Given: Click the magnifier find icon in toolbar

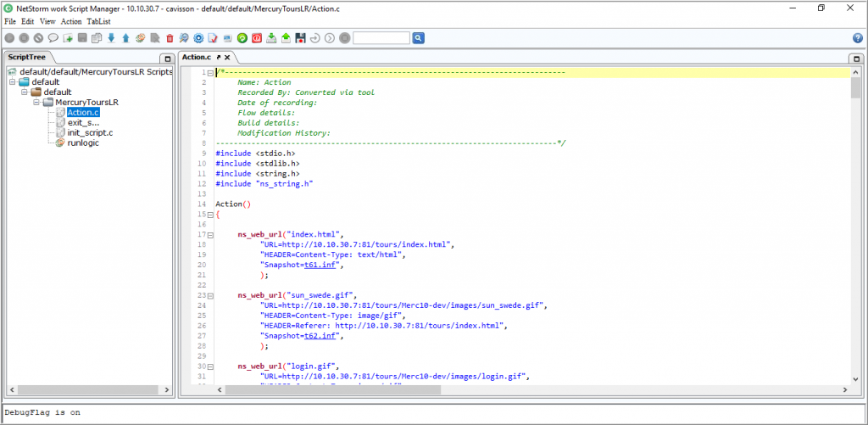Looking at the screenshot, I should coord(184,38).
